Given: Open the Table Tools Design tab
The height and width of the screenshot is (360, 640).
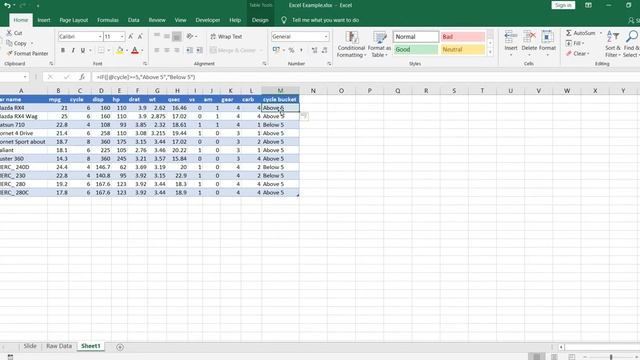Looking at the screenshot, I should [x=260, y=20].
